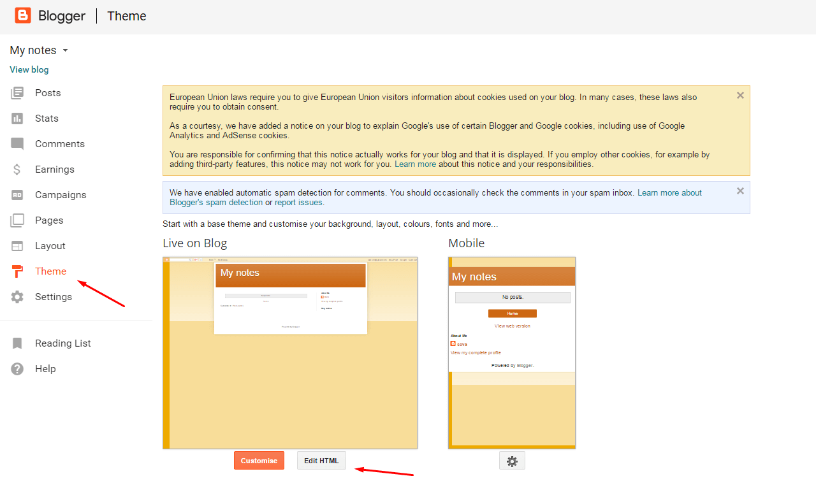
Task: Click the Theme paint roller icon
Action: point(17,271)
